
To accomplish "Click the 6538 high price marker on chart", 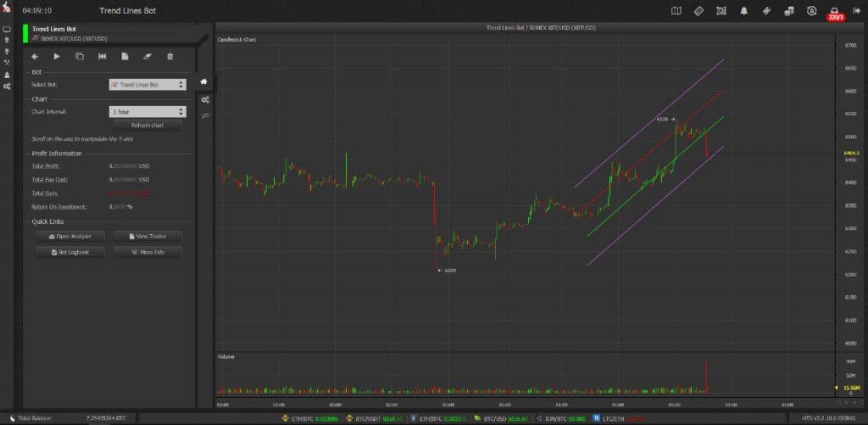I will point(666,119).
